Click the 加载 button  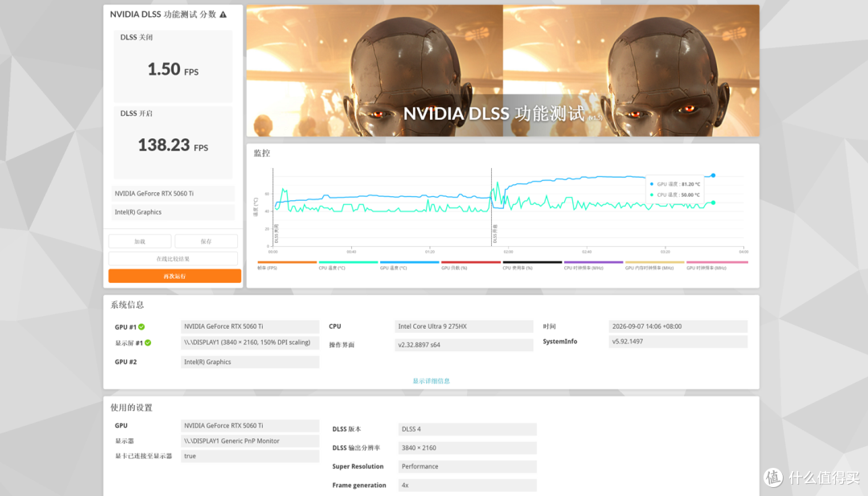(x=140, y=241)
